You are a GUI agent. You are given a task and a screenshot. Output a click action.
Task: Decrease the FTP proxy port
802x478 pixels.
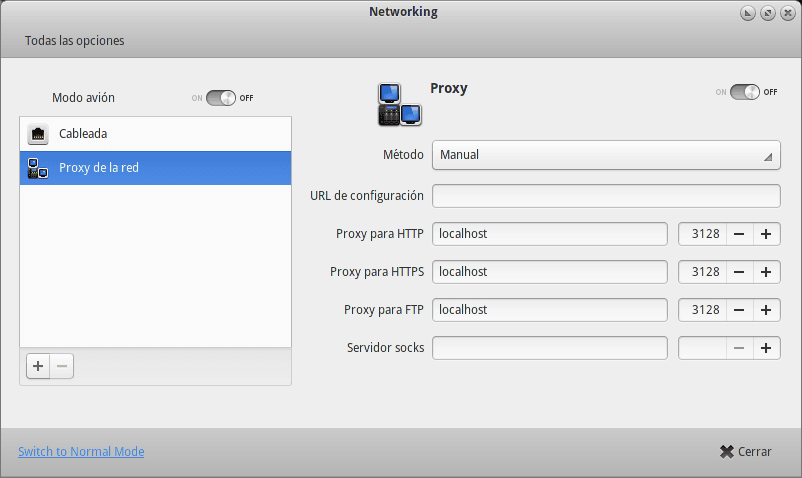[739, 310]
